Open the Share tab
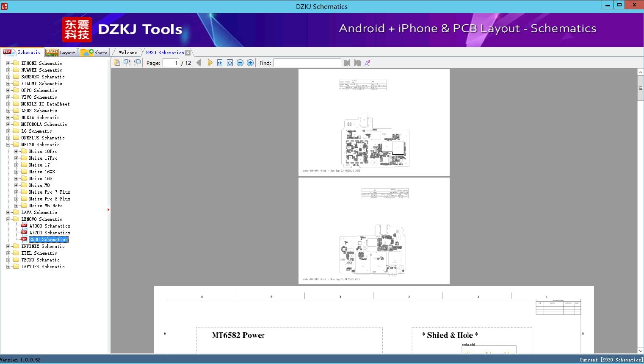 click(x=94, y=52)
